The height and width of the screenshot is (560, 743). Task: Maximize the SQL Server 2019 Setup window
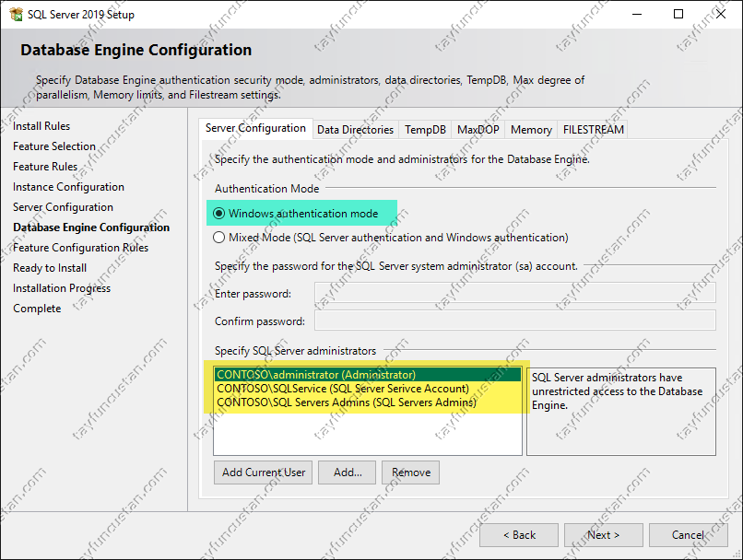(x=678, y=14)
